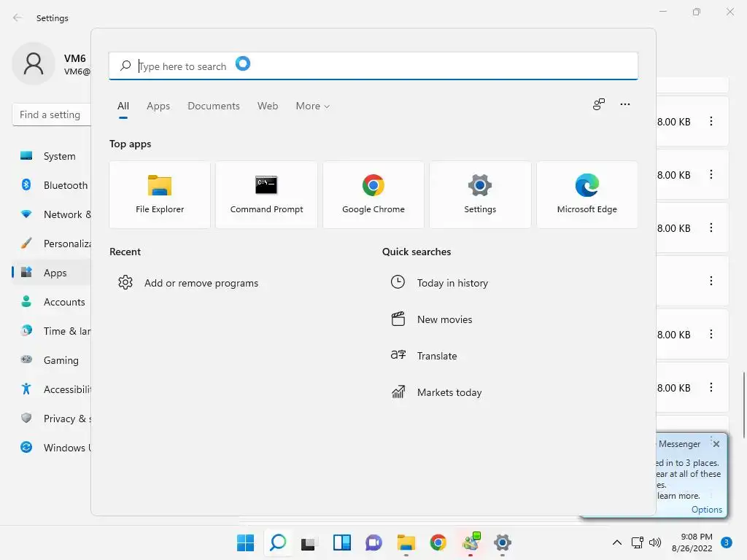This screenshot has height=560, width=747.
Task: Click the Cortana circle in the search box
Action: 243,63
